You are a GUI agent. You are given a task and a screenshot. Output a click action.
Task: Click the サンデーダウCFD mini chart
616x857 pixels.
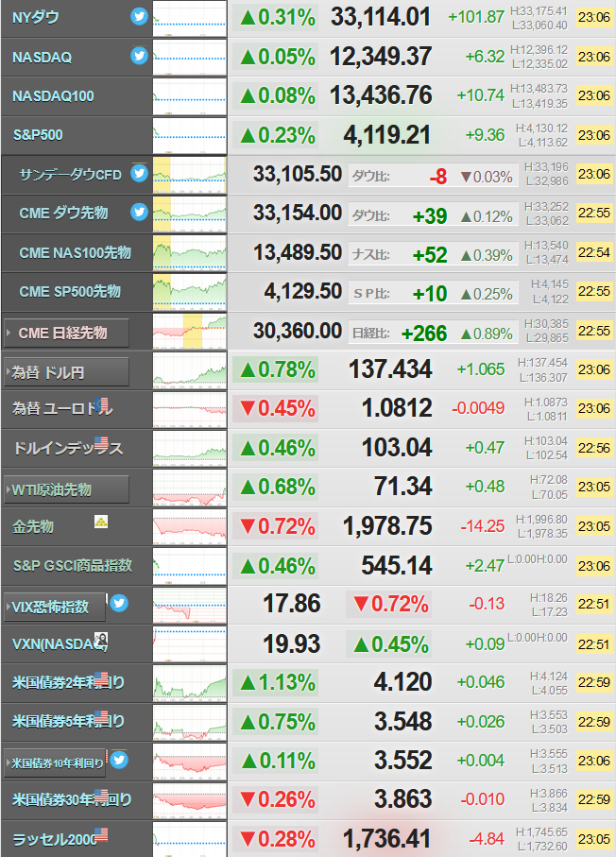pos(190,175)
